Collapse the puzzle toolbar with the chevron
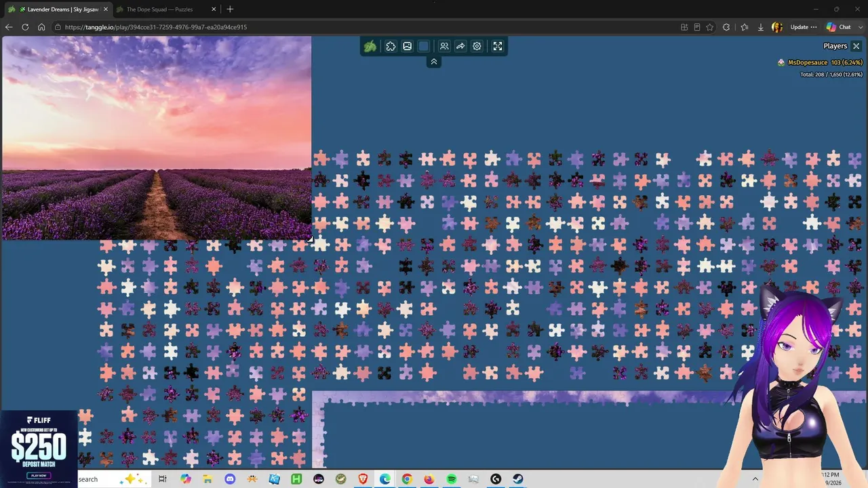 pyautogui.click(x=434, y=62)
